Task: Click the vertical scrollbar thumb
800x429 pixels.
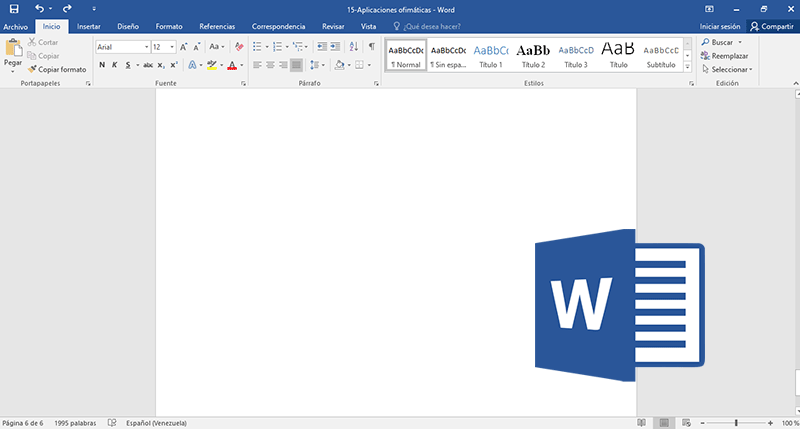Action: click(x=797, y=381)
